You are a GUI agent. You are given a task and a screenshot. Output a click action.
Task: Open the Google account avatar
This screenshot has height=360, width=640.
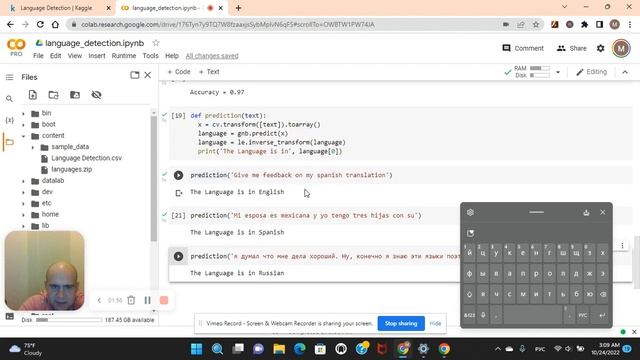[621, 48]
